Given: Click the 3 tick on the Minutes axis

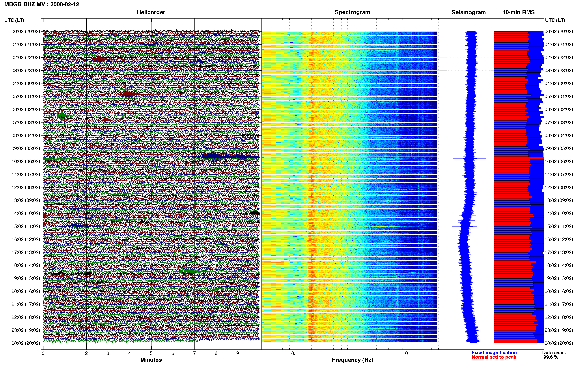Looking at the screenshot, I should 108,353.
